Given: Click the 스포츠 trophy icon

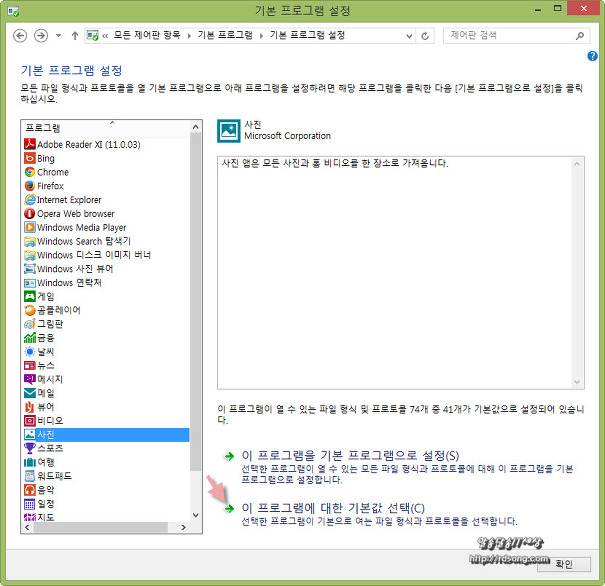Looking at the screenshot, I should (30, 448).
